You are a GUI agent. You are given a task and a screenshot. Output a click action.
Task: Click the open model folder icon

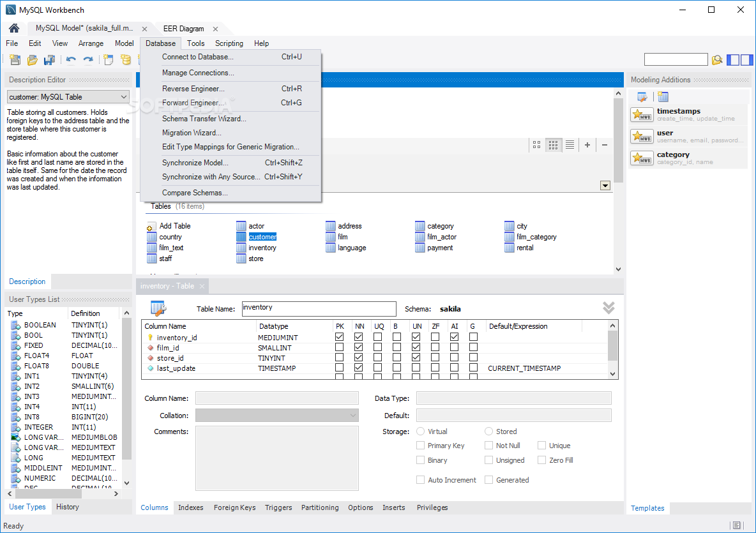click(x=33, y=60)
